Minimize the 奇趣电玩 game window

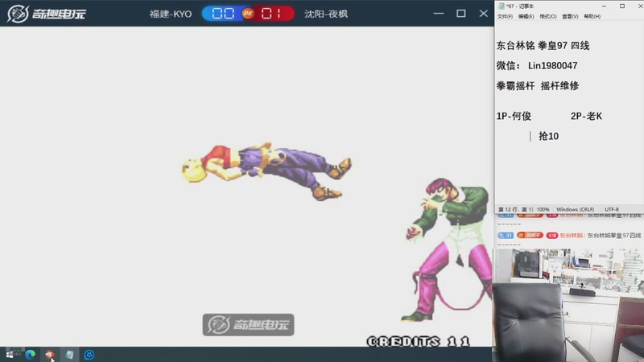439,14
